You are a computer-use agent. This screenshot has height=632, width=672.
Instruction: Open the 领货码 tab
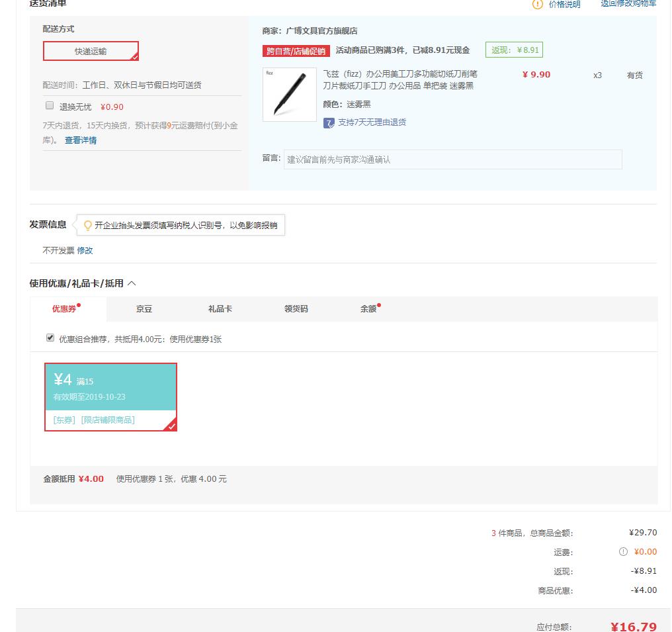296,308
